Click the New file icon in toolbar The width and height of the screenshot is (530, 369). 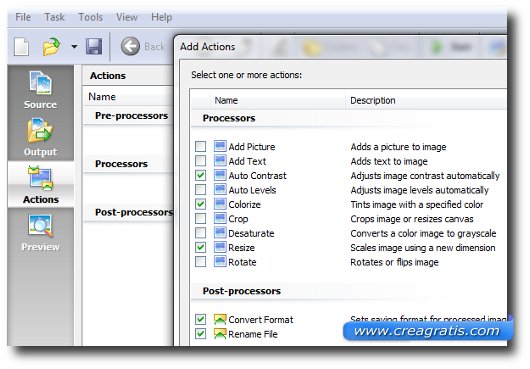point(22,46)
